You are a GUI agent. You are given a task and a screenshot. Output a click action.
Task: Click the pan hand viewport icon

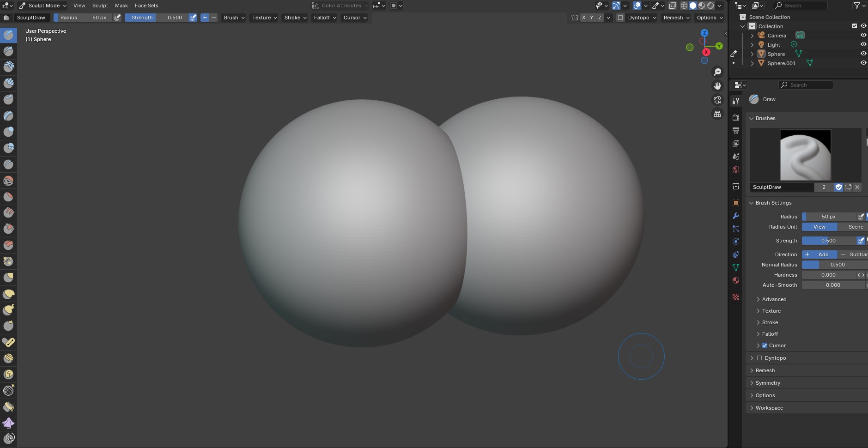[717, 86]
